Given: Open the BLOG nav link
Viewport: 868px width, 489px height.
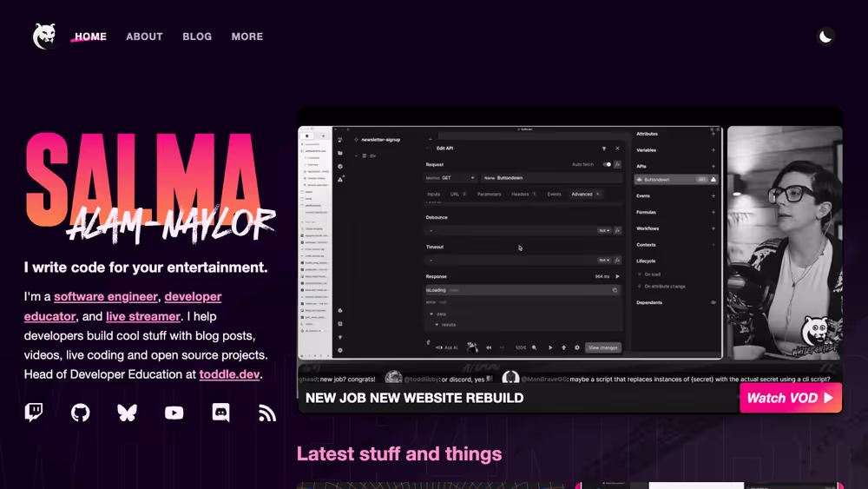Looking at the screenshot, I should tap(197, 36).
